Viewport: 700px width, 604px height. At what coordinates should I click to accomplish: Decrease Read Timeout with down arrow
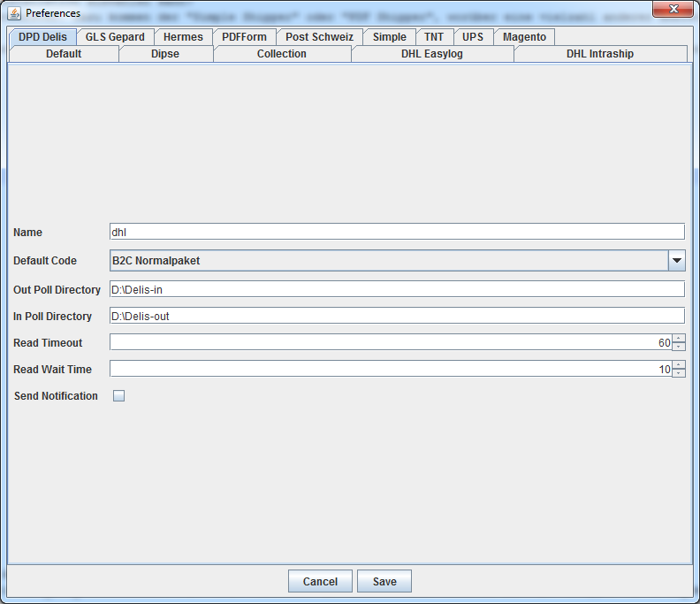[679, 347]
